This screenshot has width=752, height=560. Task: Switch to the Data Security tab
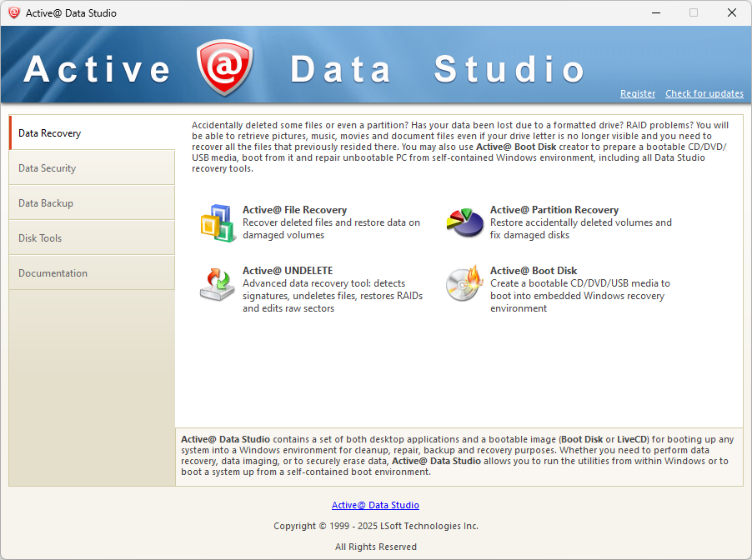(92, 167)
